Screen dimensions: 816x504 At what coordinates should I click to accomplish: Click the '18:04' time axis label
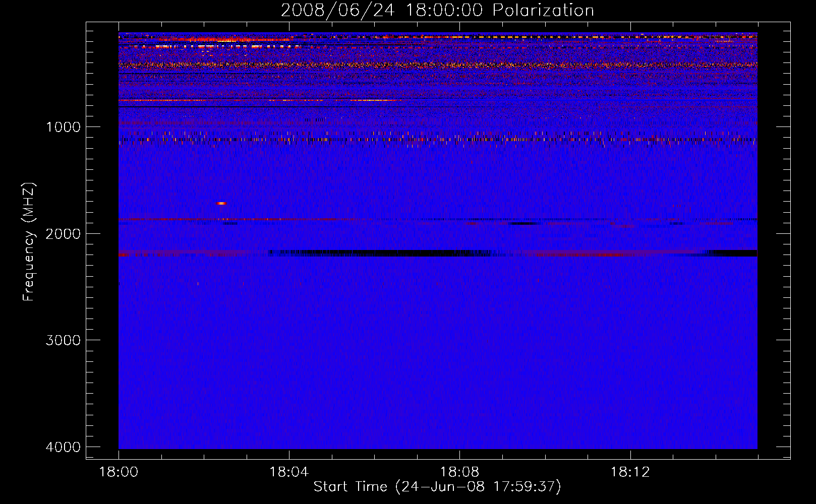tap(289, 472)
